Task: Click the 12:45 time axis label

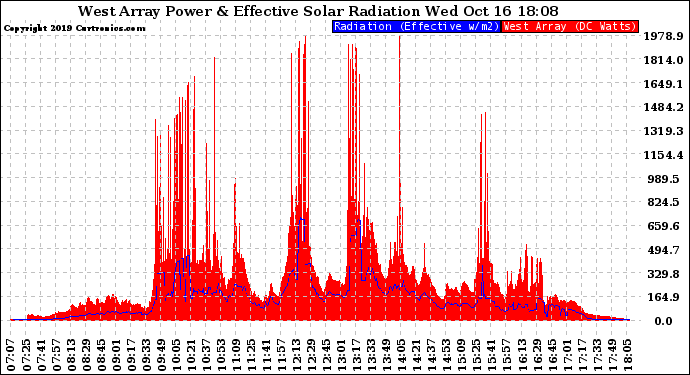Action: click(327, 355)
